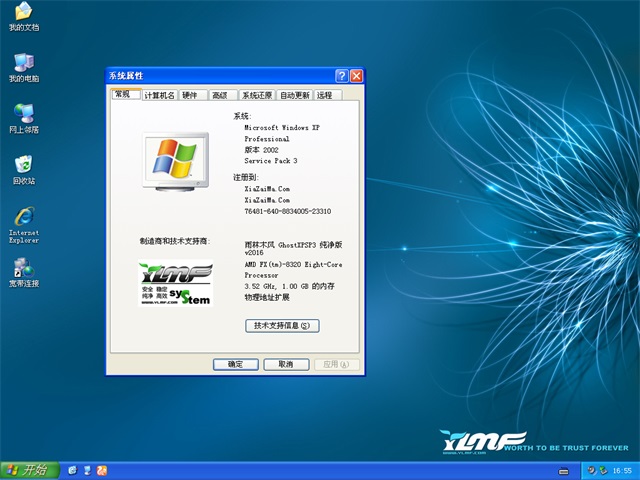Click the help question mark in title bar
This screenshot has height=480, width=640.
(x=341, y=76)
